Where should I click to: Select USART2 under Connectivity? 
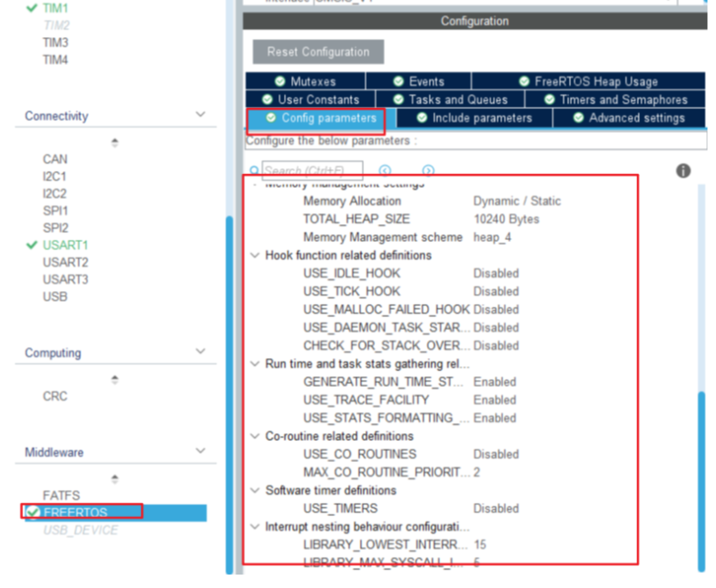point(65,262)
